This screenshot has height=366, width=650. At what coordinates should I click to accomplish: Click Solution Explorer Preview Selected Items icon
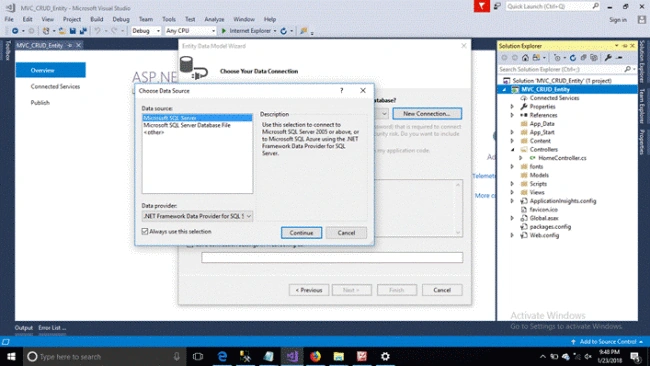click(620, 58)
